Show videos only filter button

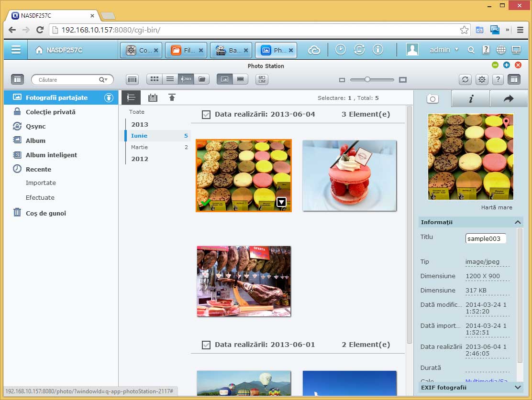(240, 79)
